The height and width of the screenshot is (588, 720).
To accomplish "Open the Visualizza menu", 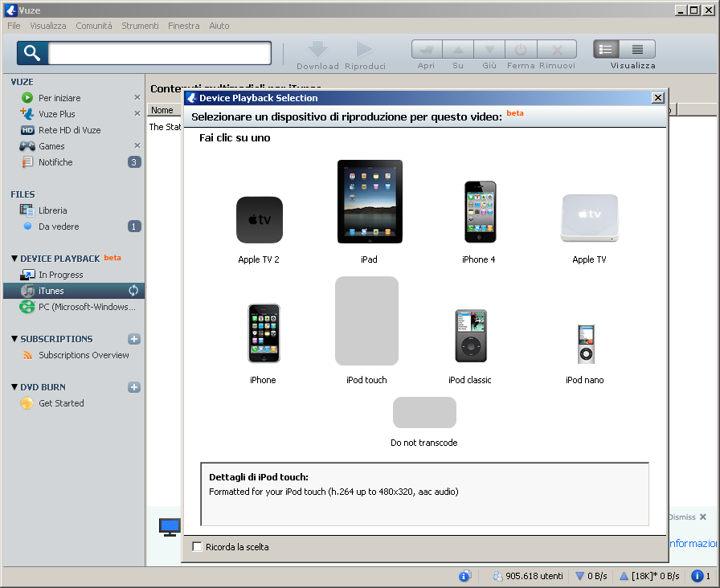I will (48, 26).
